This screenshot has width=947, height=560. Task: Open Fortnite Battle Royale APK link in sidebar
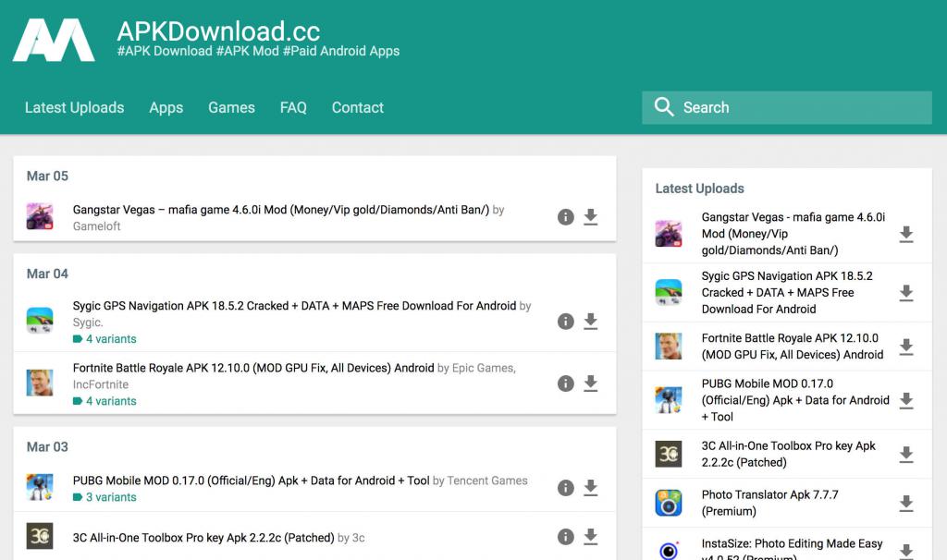(x=792, y=347)
